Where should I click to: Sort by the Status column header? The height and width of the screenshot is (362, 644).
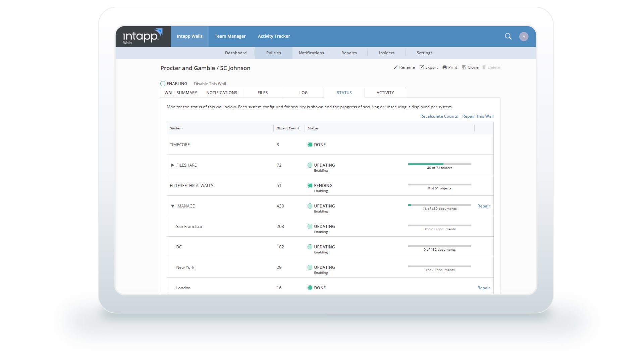pyautogui.click(x=313, y=128)
